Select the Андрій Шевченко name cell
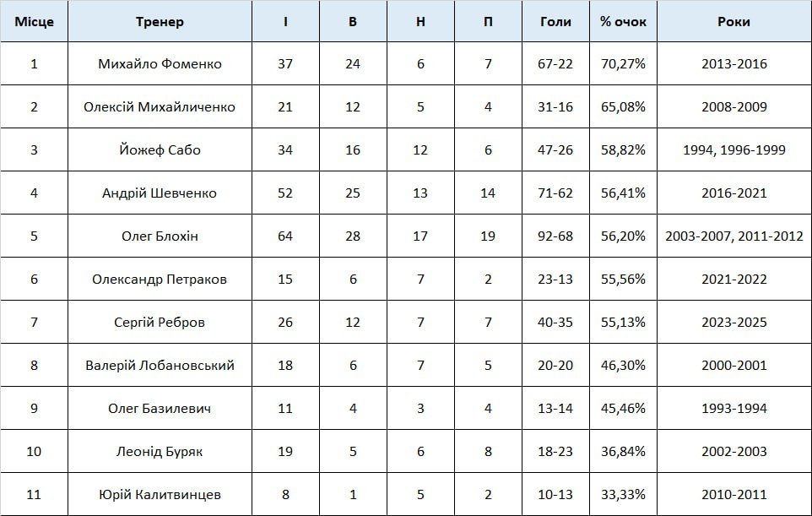Screen dimensions: 812x516 tap(160, 193)
